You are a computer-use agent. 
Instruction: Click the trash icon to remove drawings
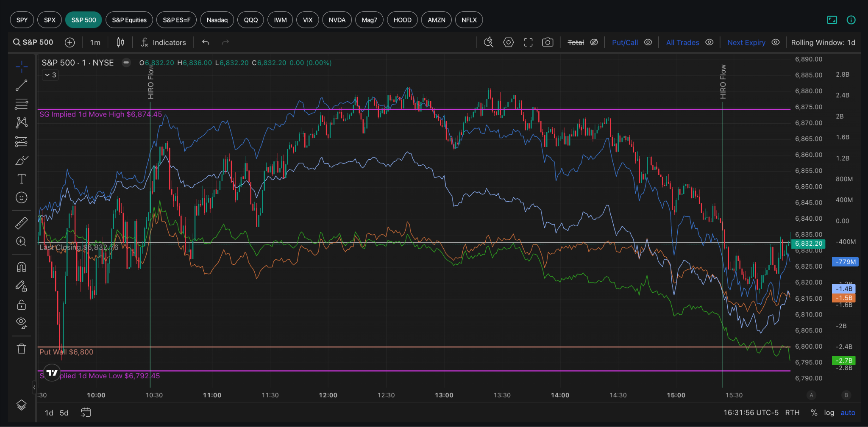coord(21,349)
